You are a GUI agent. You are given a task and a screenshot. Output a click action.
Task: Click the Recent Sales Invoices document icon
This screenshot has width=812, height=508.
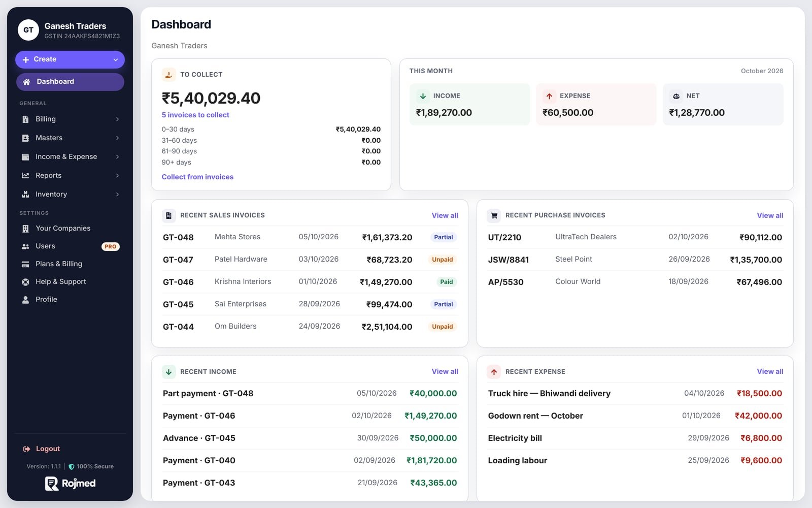tap(168, 215)
